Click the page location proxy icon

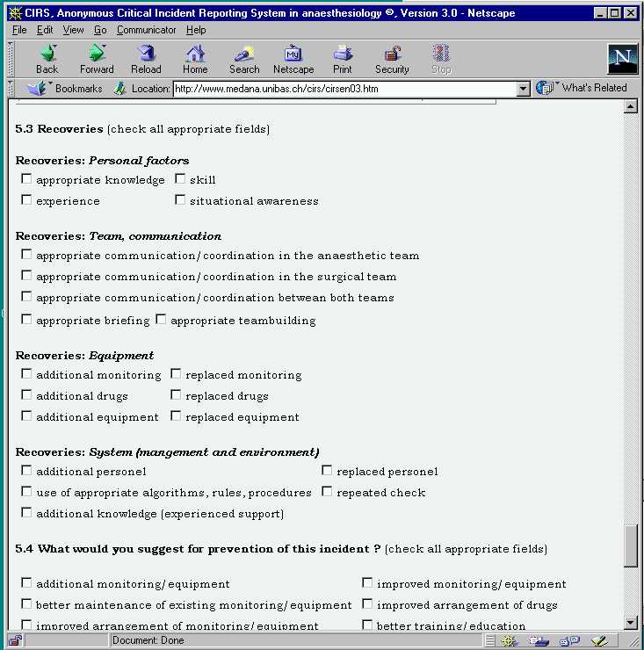119,89
